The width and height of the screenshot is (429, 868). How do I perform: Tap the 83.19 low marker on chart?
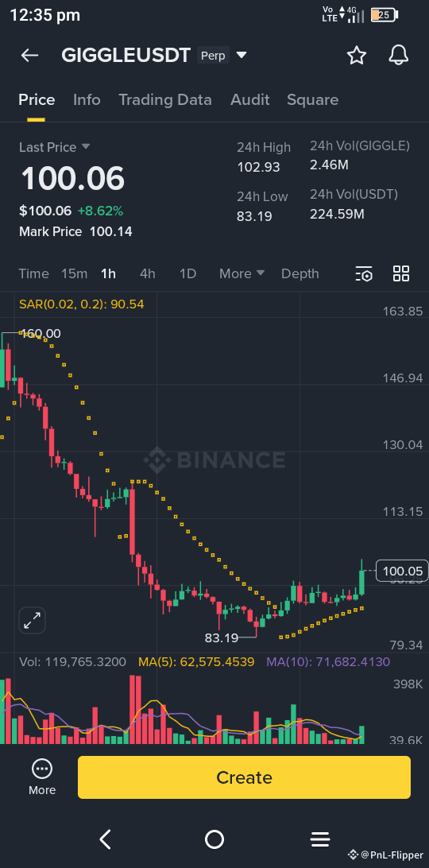(x=222, y=637)
